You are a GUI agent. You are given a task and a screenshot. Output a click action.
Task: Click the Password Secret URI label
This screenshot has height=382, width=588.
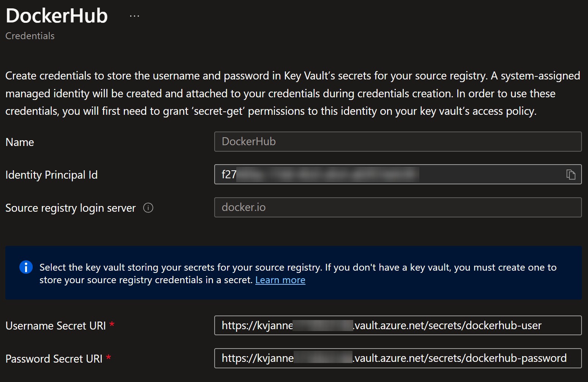tap(54, 359)
